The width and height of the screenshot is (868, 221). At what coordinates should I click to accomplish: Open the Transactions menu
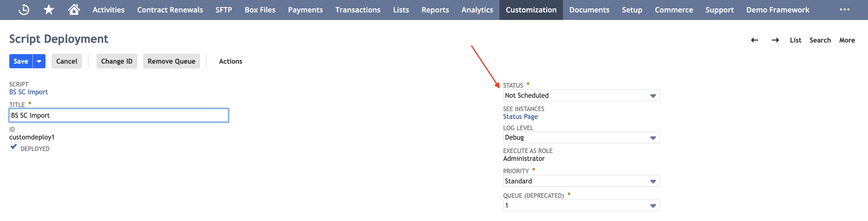pos(358,10)
